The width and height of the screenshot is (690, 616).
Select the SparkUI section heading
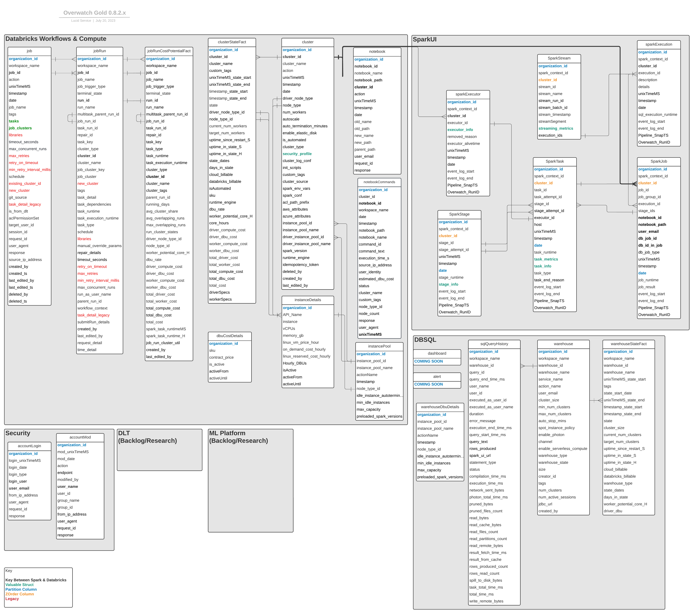click(425, 39)
